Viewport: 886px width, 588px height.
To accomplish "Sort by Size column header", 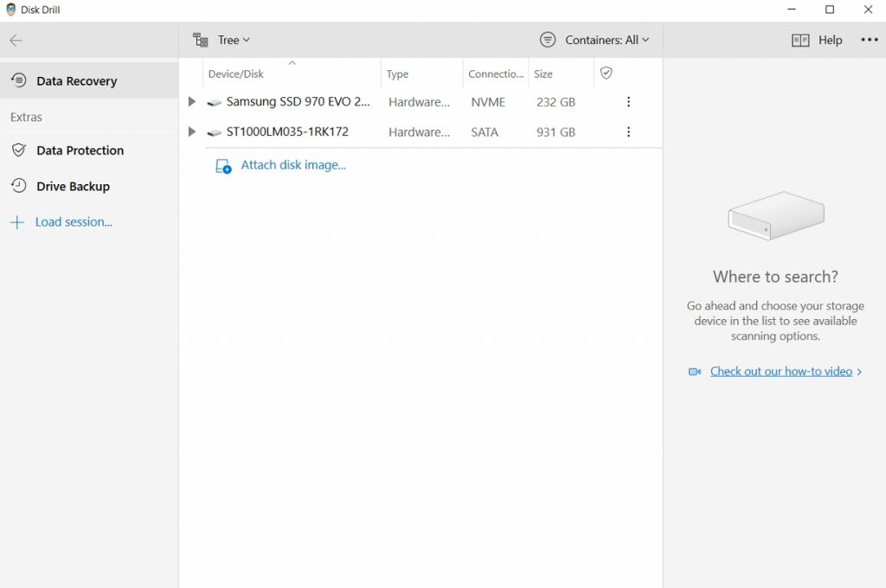I will (x=561, y=73).
